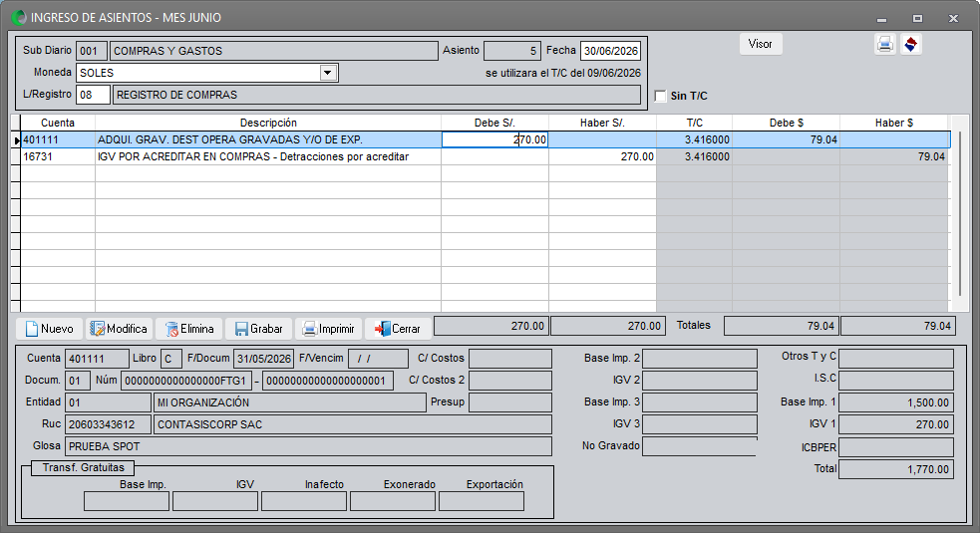The width and height of the screenshot is (980, 533).
Task: Click the Debe S/. column header
Action: (x=495, y=123)
